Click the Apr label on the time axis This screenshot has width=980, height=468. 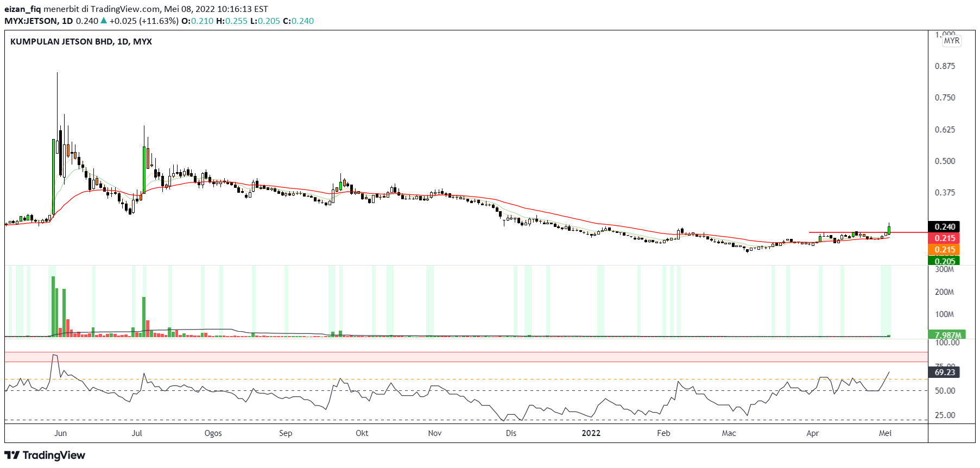point(813,433)
